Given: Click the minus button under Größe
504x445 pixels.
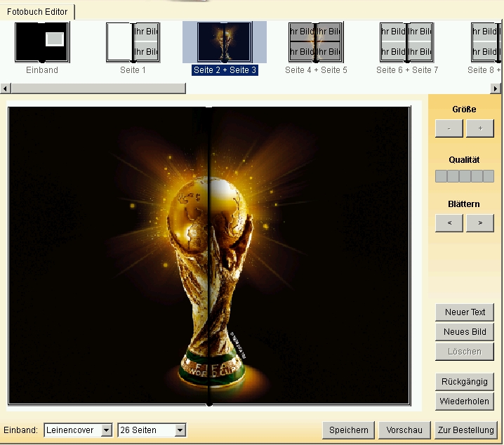Looking at the screenshot, I should pos(449,128).
